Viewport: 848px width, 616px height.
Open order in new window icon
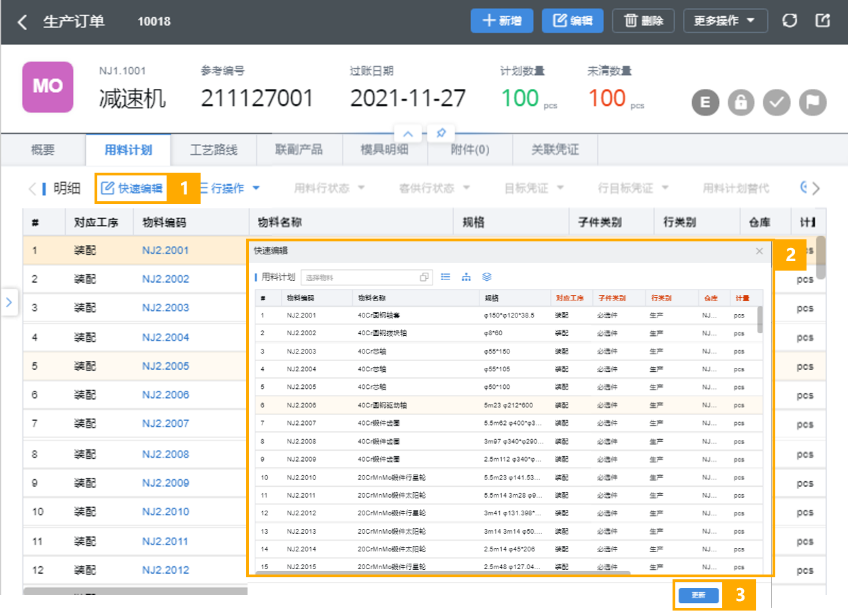tap(823, 20)
